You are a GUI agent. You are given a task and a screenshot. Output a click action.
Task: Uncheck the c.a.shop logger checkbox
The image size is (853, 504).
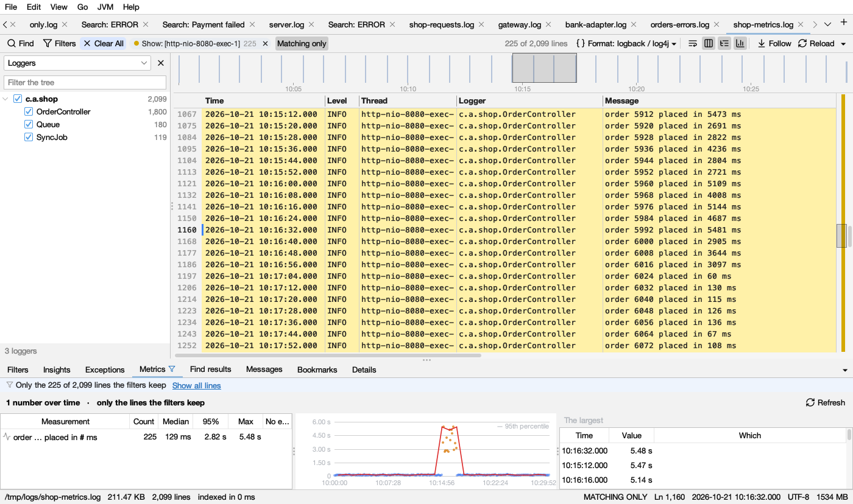click(x=18, y=99)
